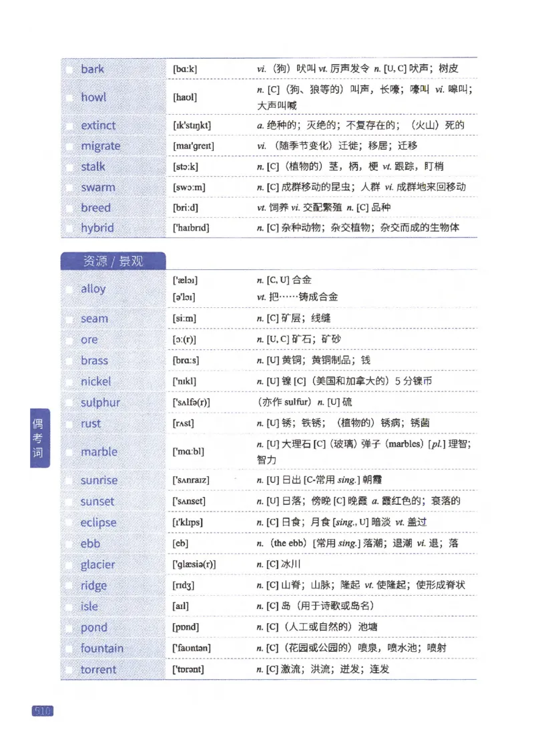Select the word "hybrid"
Image resolution: width=534 pixels, height=756 pixels.
coord(99,228)
